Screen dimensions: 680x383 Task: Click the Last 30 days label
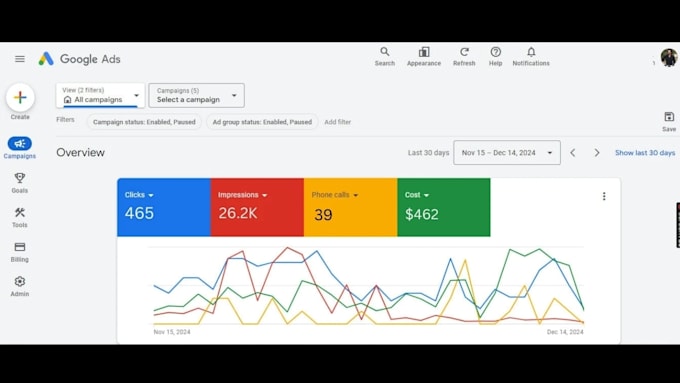point(428,153)
